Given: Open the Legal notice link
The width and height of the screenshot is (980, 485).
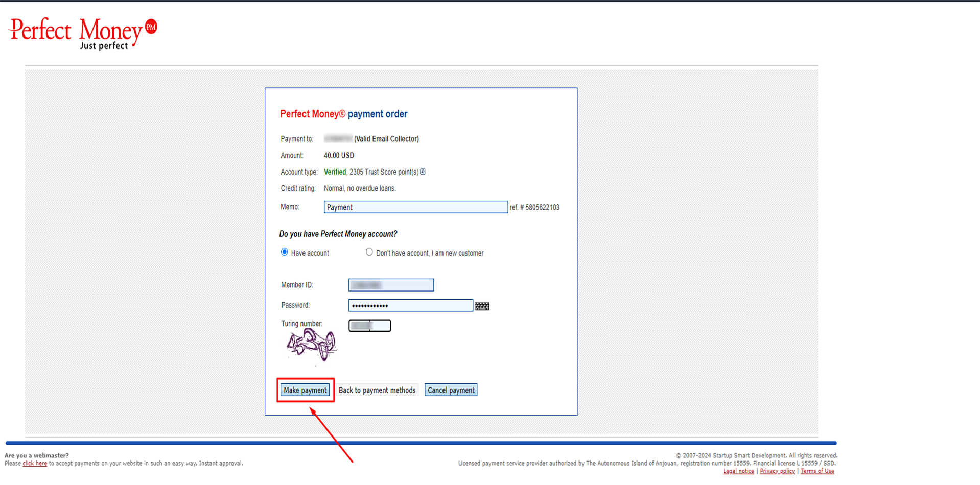Looking at the screenshot, I should coord(738,471).
